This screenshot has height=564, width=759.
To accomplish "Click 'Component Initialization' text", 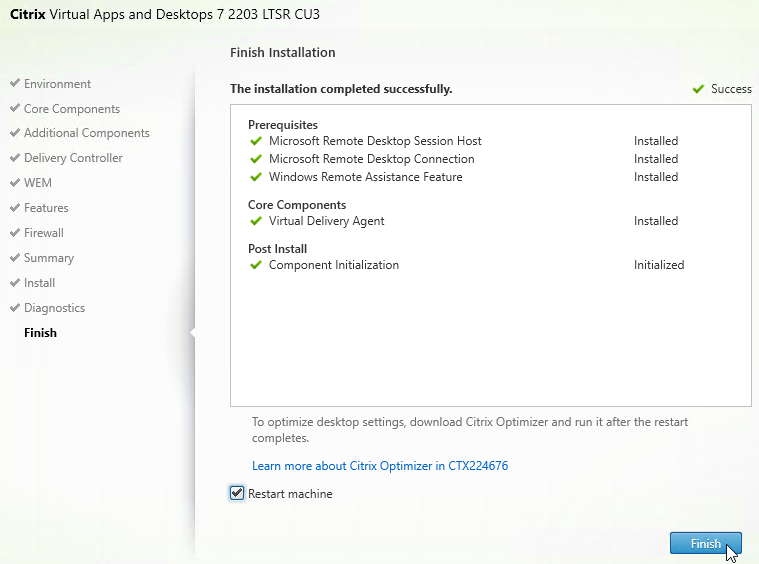I will (334, 265).
